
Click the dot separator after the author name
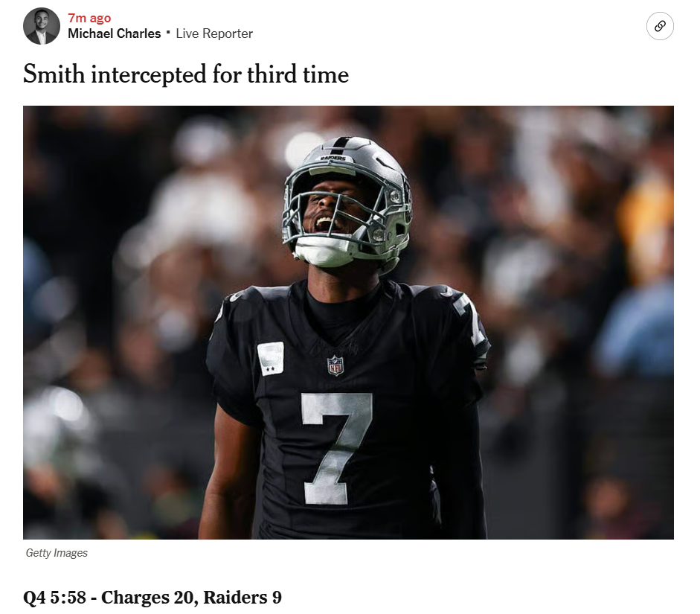point(168,32)
